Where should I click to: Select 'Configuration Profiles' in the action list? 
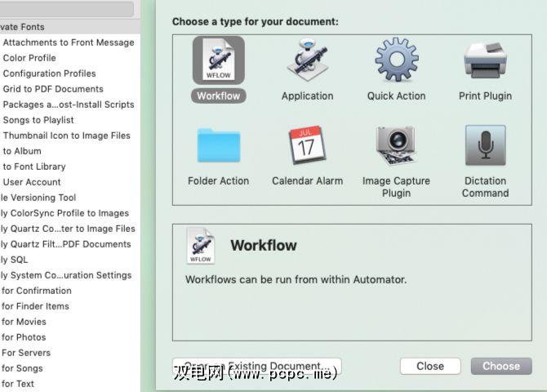pos(69,73)
